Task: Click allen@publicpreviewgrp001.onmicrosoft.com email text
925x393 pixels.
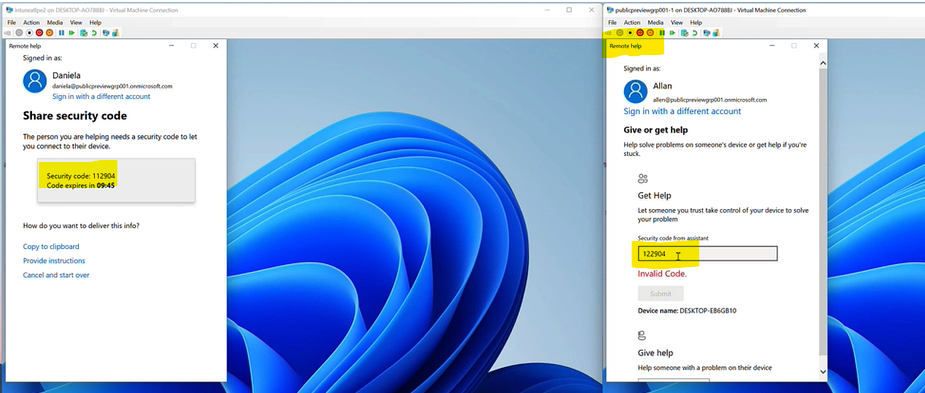Action: point(710,100)
